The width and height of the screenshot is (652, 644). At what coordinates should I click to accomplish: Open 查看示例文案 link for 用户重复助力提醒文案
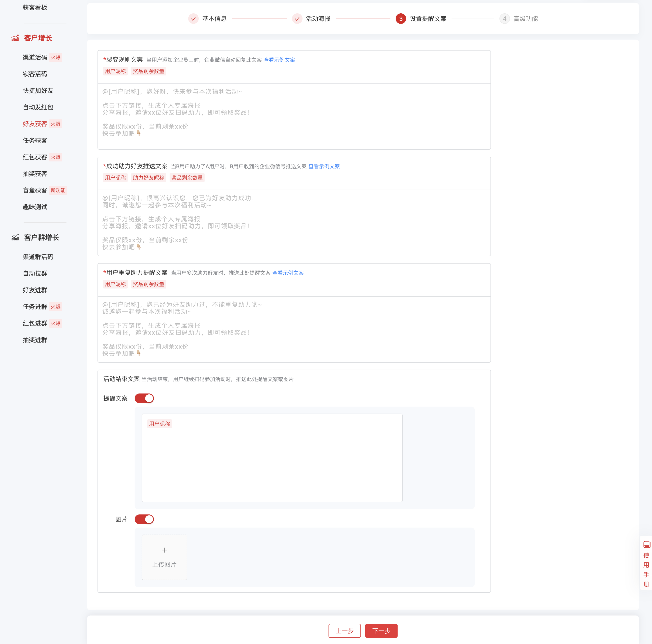[x=288, y=273]
